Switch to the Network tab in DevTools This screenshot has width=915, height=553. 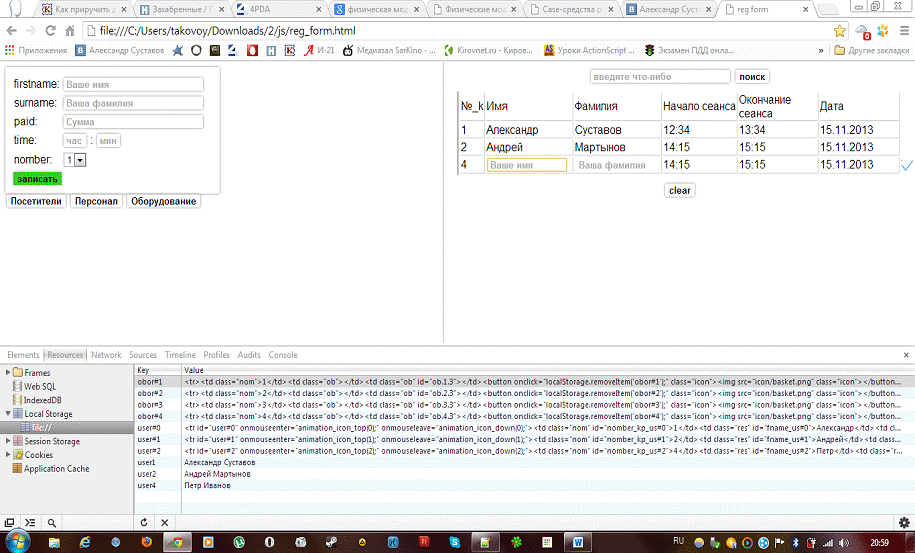pos(105,355)
